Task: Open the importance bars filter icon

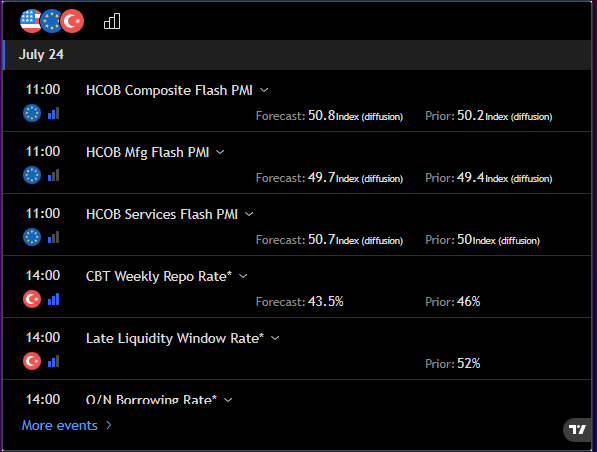Action: tap(112, 21)
